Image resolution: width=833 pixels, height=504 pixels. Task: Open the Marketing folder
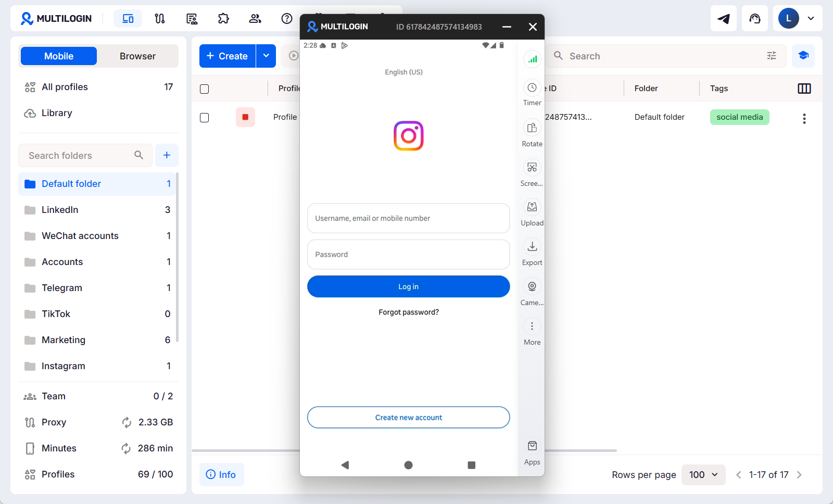point(97,340)
